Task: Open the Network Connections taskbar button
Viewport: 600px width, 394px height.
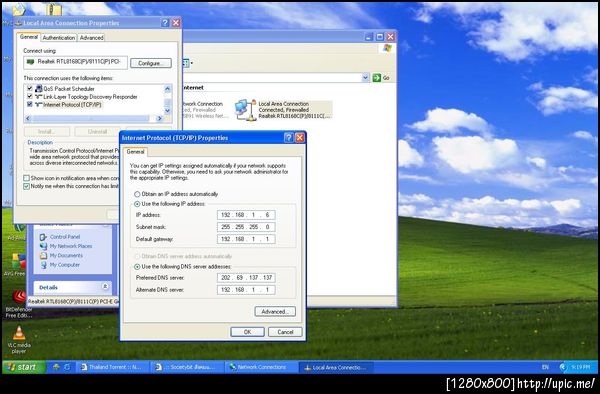Action: 261,367
